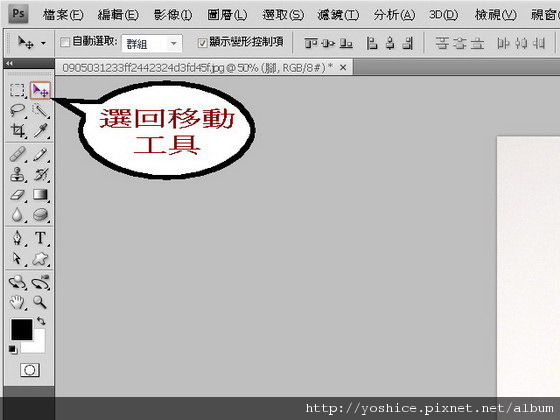The width and height of the screenshot is (560, 420).
Task: Uncheck 顯示變形控制項 checkbox
Action: click(x=202, y=43)
